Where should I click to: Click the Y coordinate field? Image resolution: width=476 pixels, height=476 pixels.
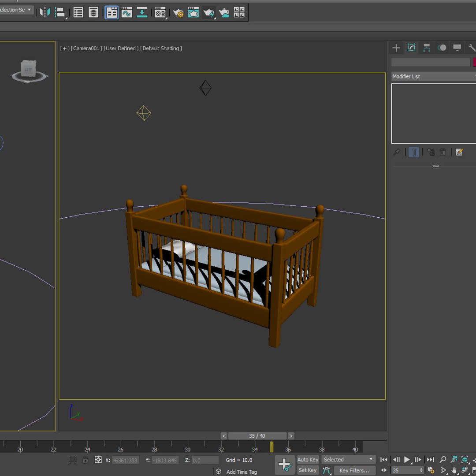point(165,460)
